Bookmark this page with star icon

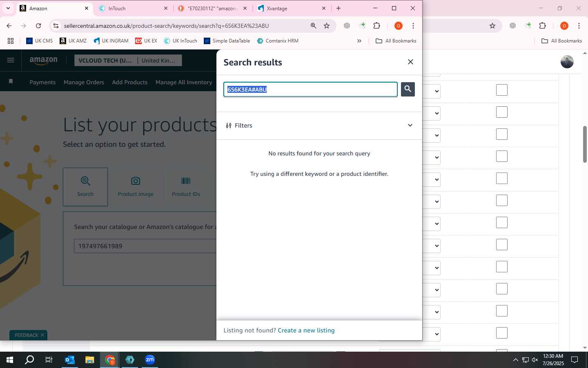coord(327,26)
